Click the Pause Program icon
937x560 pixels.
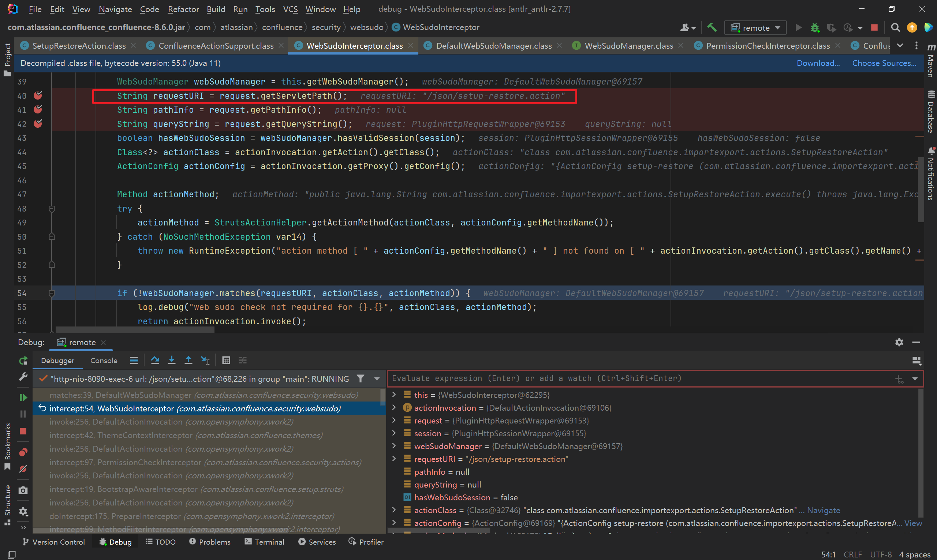pyautogui.click(x=23, y=414)
